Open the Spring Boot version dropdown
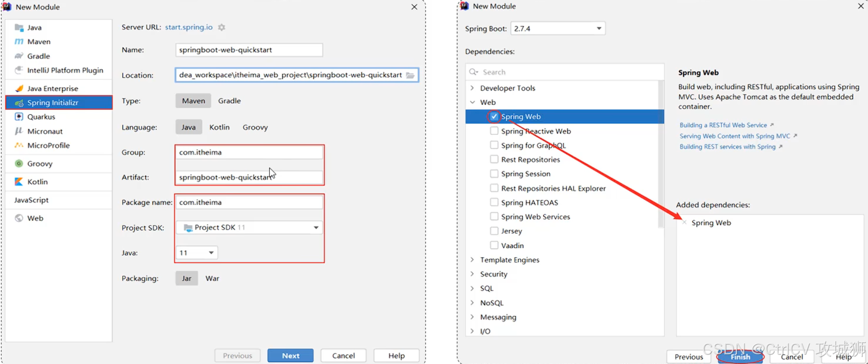The height and width of the screenshot is (364, 868). coord(558,28)
